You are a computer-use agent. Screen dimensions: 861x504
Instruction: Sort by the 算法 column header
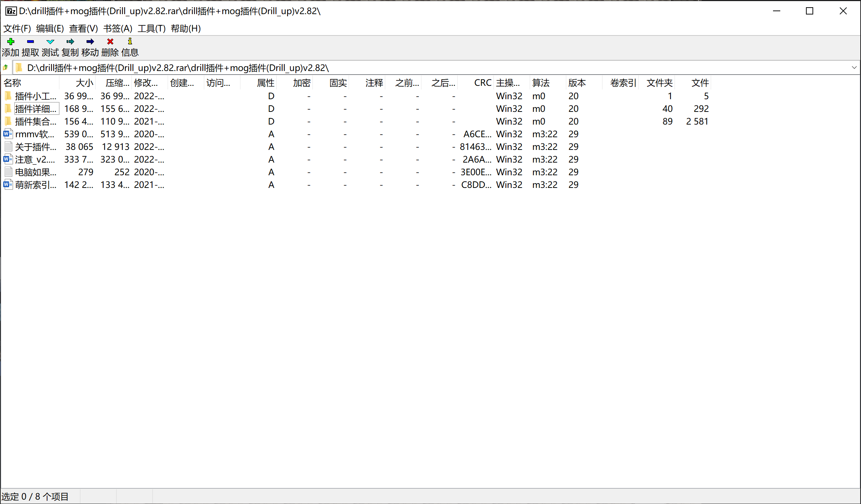tap(548, 83)
